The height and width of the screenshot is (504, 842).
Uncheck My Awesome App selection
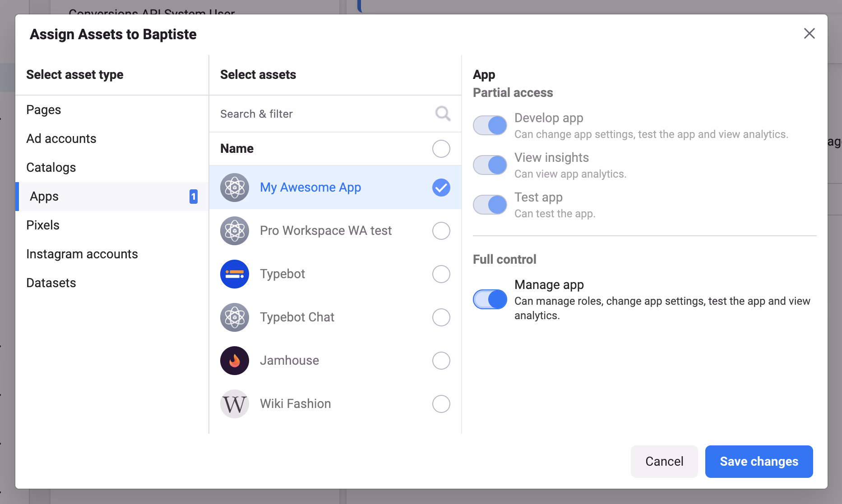[x=441, y=187]
